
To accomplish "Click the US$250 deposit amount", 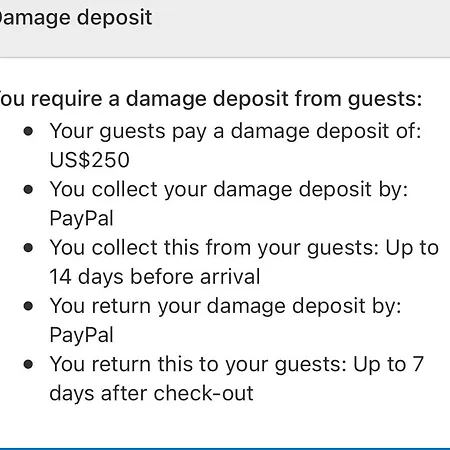I will click(x=89, y=160).
